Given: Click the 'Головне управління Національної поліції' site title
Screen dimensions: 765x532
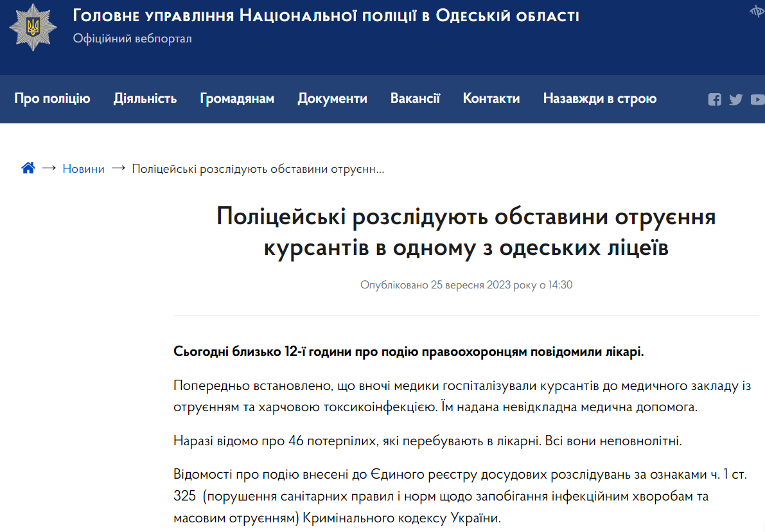Looking at the screenshot, I should 326,15.
